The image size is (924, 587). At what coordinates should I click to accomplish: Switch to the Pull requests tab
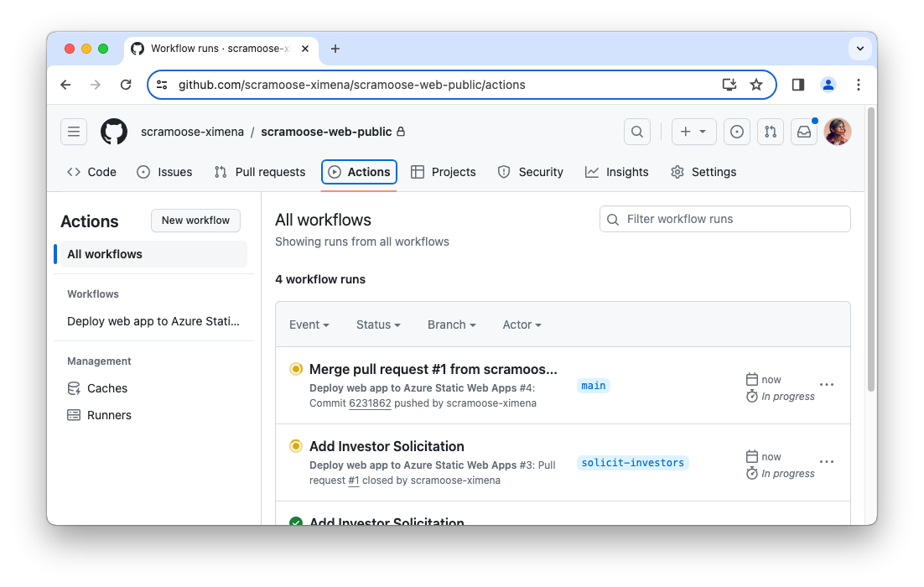pyautogui.click(x=260, y=172)
